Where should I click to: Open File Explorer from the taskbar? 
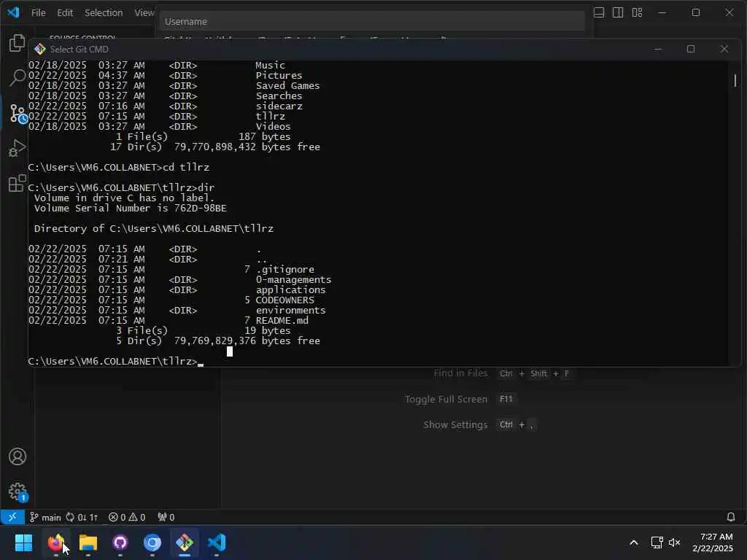point(88,542)
